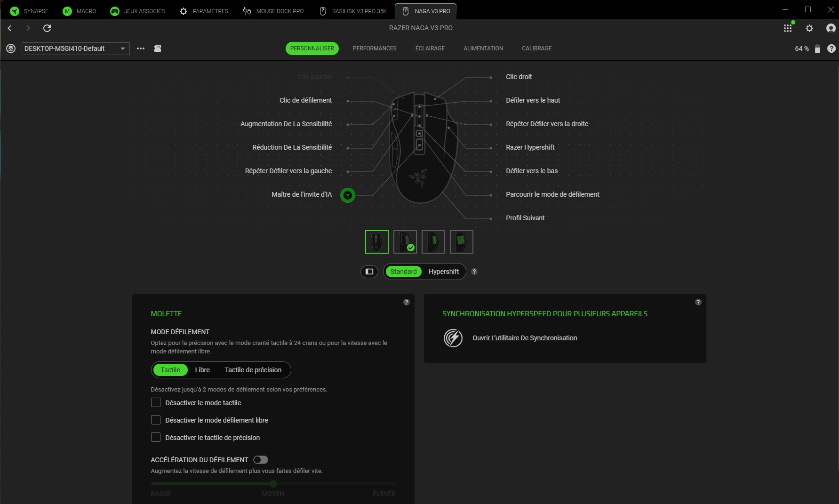
Task: Open the Performances section
Action: point(375,48)
